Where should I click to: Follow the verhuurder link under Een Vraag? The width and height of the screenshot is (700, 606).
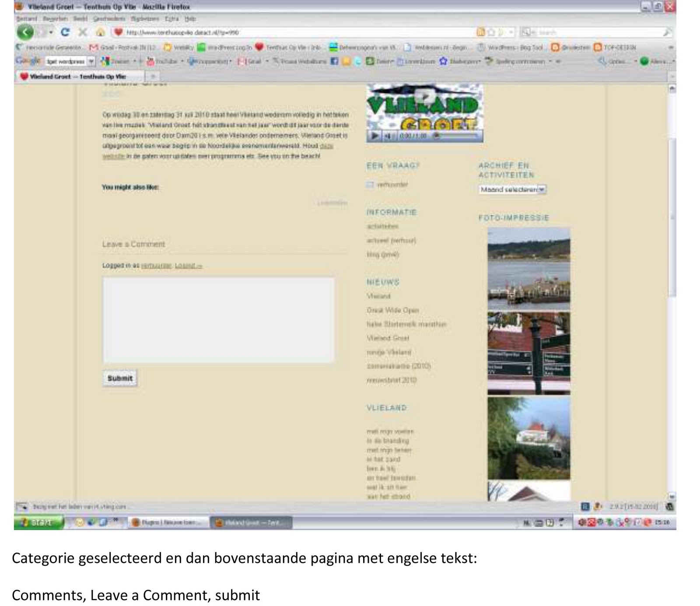(x=392, y=185)
